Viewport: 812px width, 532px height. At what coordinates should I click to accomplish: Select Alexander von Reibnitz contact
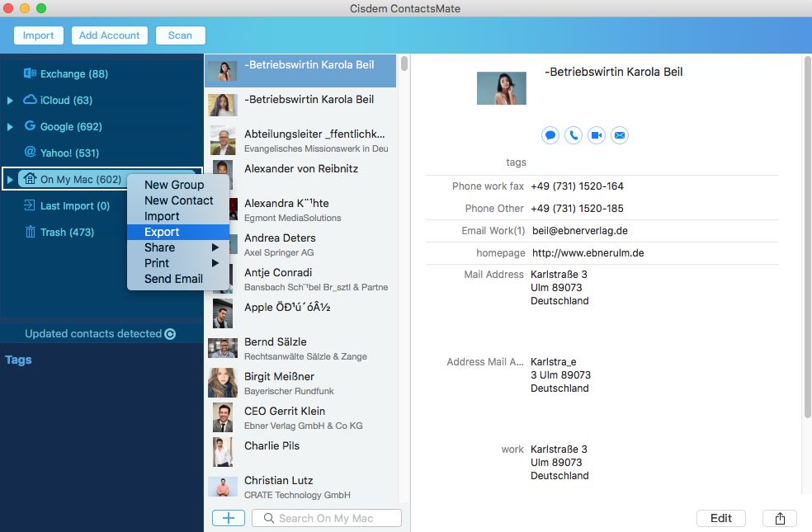(x=301, y=174)
